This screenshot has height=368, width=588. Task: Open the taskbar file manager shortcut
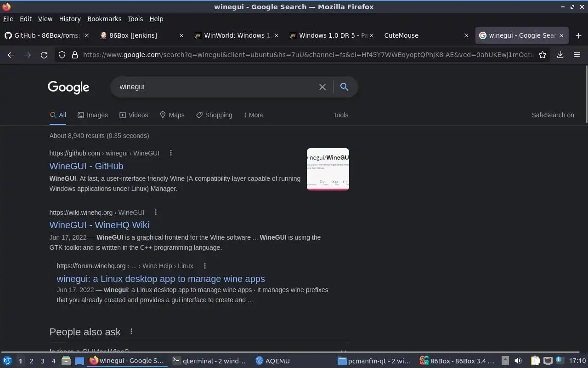pyautogui.click(x=66, y=361)
